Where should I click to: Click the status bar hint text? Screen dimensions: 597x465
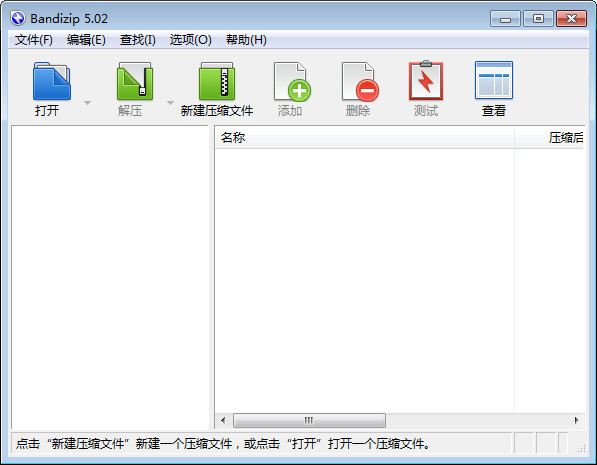223,444
